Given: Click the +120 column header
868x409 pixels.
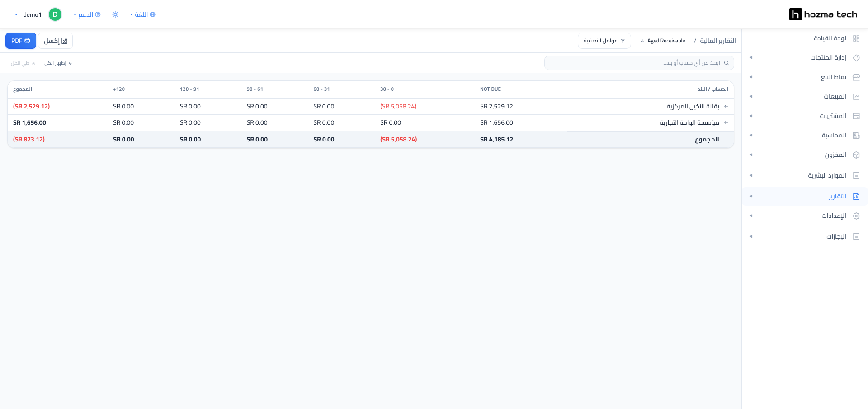Looking at the screenshot, I should (x=119, y=89).
